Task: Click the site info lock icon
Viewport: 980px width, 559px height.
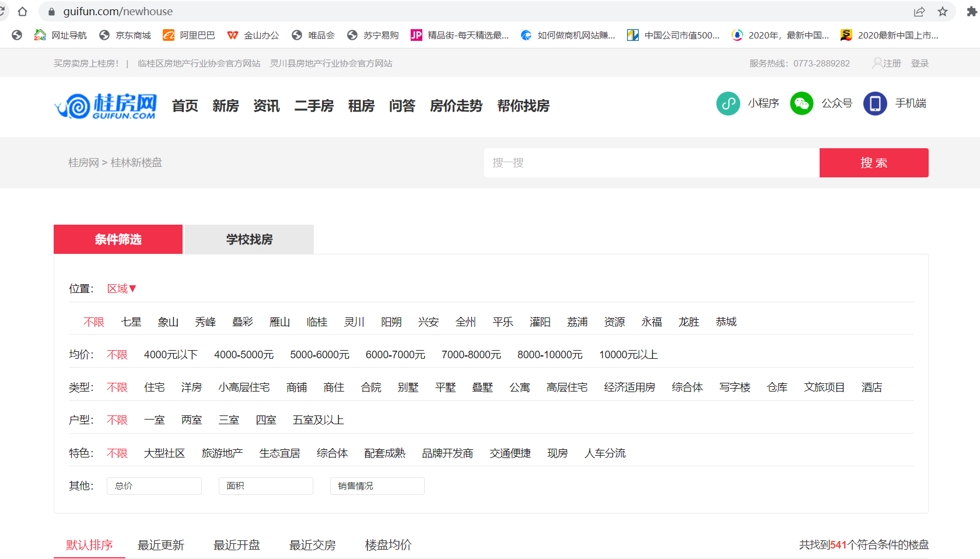Action: [x=51, y=12]
